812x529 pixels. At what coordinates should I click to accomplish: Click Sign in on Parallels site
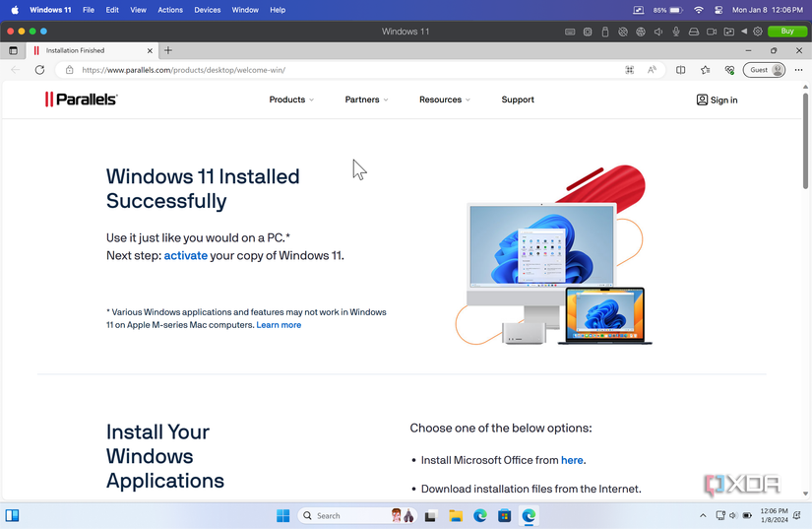pos(718,100)
